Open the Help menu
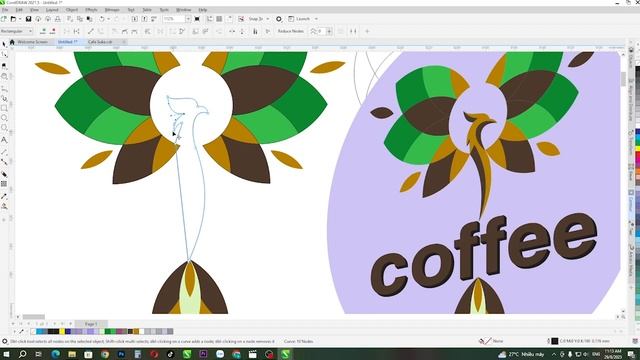This screenshot has height=360, width=640. (203, 10)
